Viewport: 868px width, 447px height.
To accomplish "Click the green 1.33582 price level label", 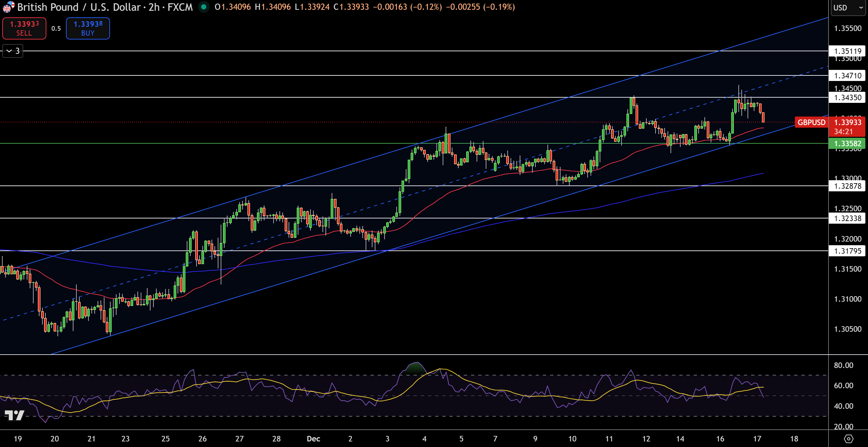I will 847,144.
